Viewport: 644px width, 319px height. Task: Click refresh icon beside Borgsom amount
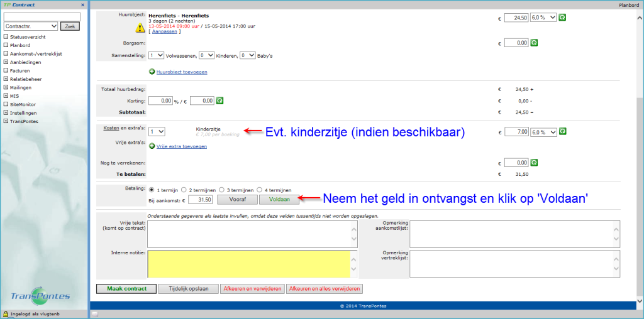click(x=535, y=43)
